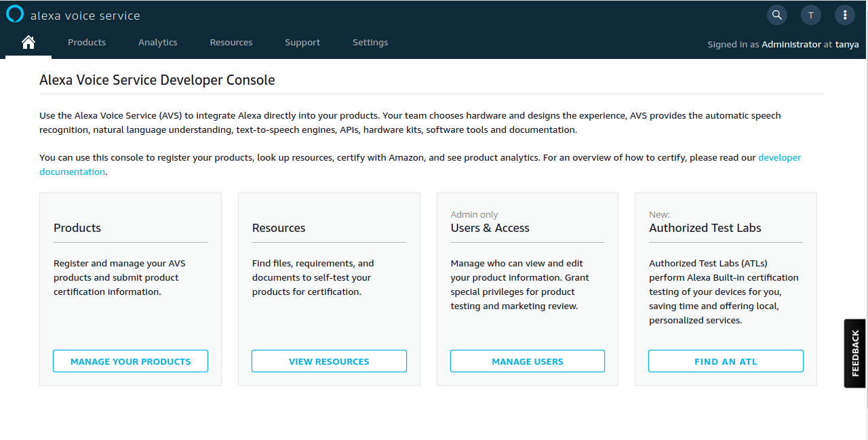Click MANAGE USERS
This screenshot has height=440, width=868.
click(527, 361)
